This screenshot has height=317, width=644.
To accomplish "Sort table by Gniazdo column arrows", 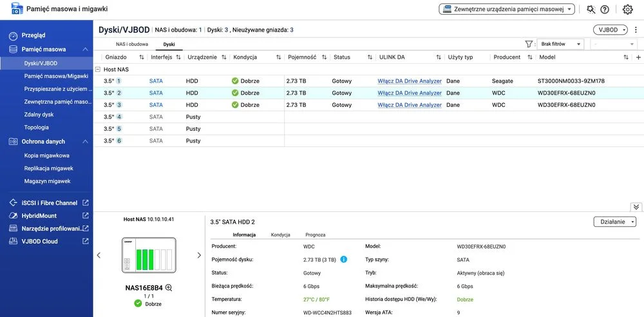I will (142, 57).
